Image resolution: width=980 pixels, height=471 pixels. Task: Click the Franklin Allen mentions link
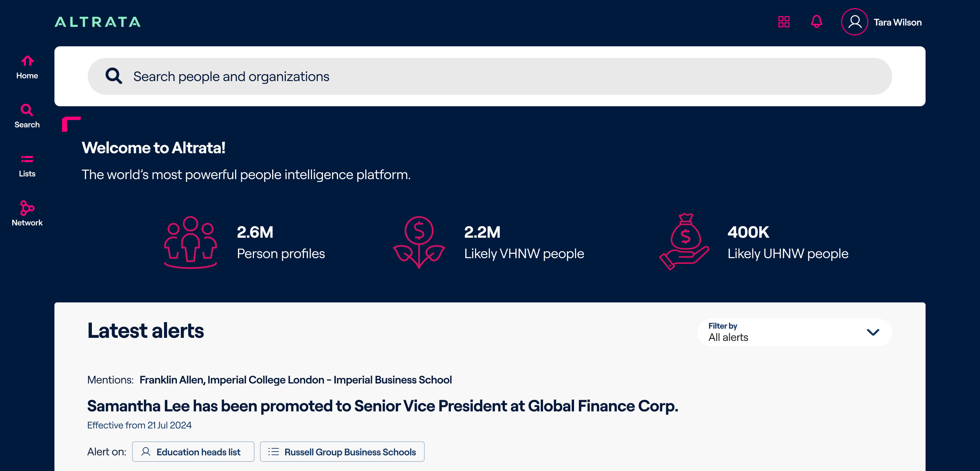[172, 380]
